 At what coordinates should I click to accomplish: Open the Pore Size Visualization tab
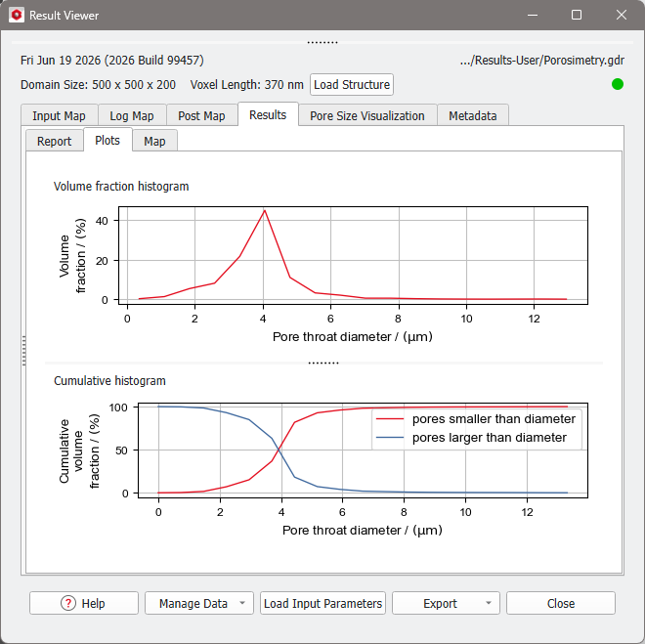366,115
